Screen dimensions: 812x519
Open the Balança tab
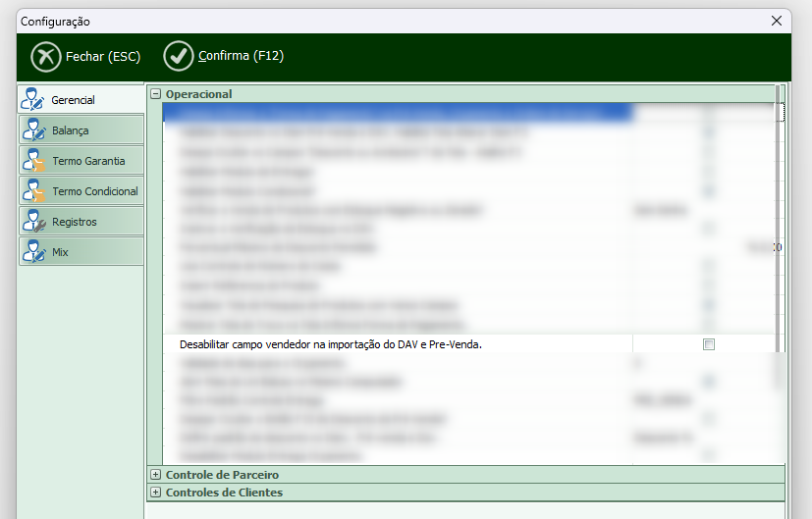pos(81,130)
